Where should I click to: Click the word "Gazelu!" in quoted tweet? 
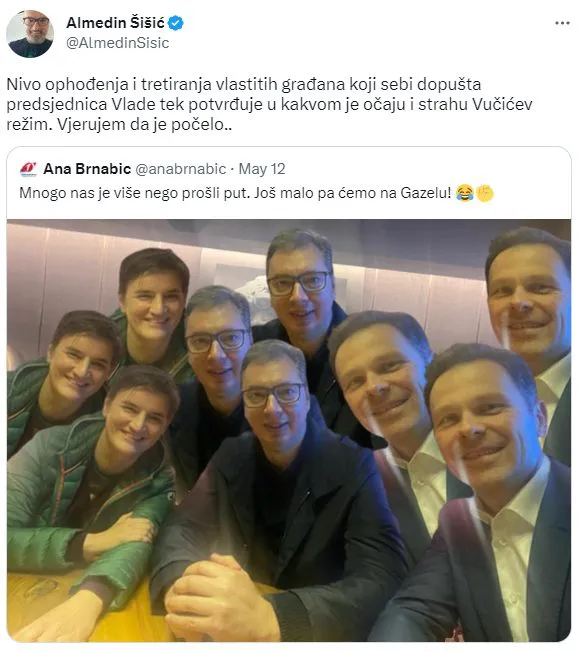[426, 193]
